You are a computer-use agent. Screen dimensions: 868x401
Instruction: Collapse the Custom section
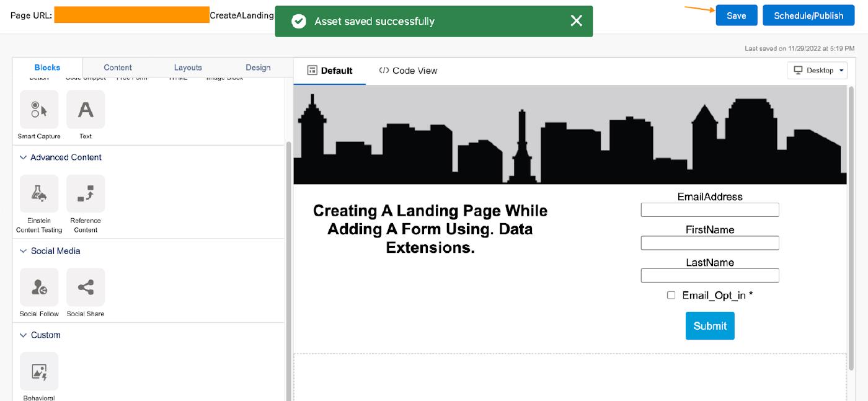24,335
